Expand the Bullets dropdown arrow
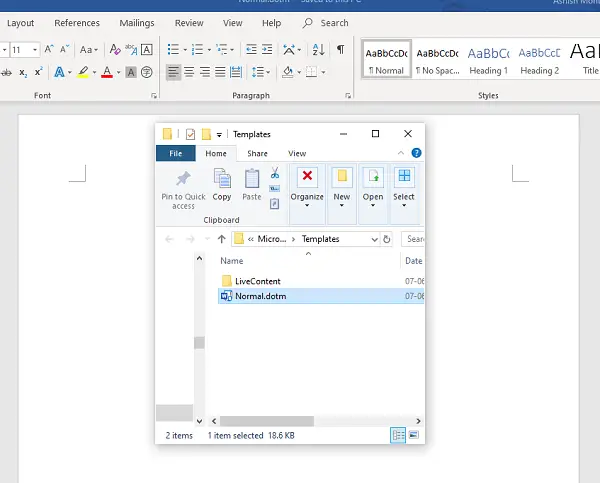The height and width of the screenshot is (483, 600). [x=185, y=50]
